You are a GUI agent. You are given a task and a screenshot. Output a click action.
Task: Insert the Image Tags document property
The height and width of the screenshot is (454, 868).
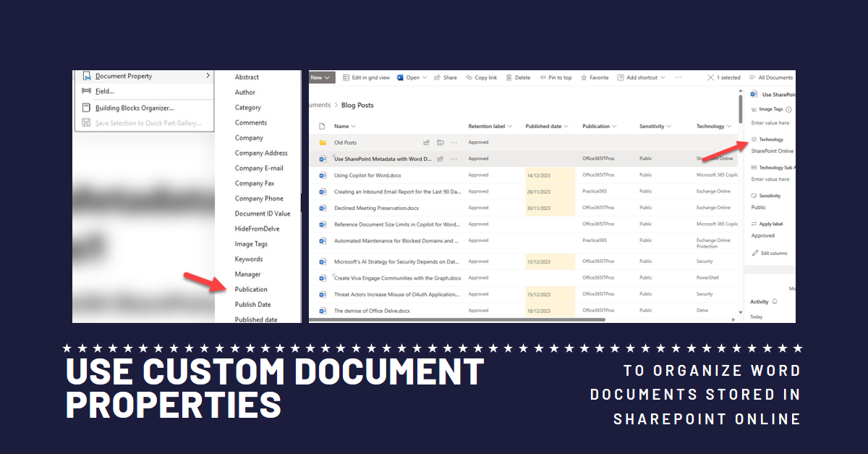coord(251,244)
